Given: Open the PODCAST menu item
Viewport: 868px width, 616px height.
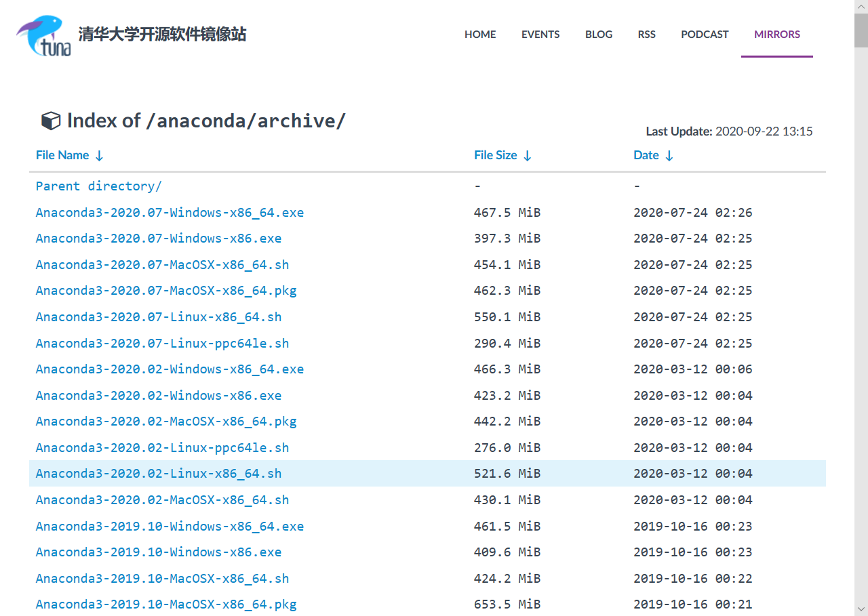Looking at the screenshot, I should point(705,34).
